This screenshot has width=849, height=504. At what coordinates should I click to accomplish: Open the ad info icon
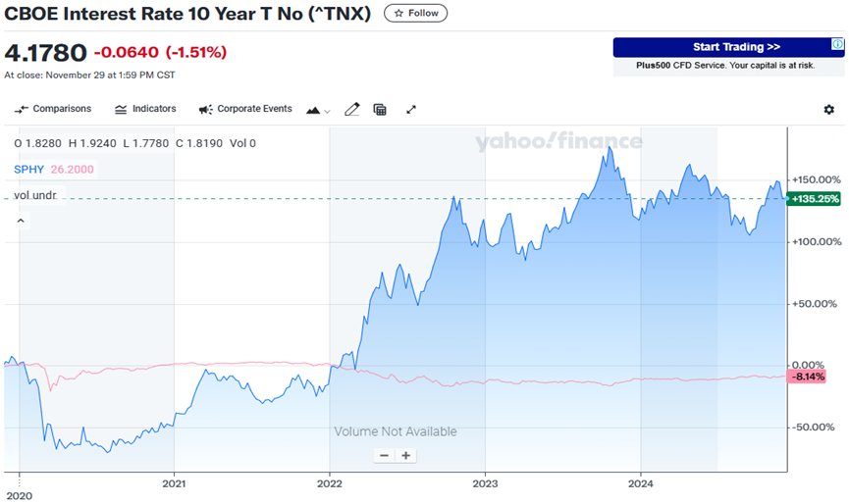(837, 44)
